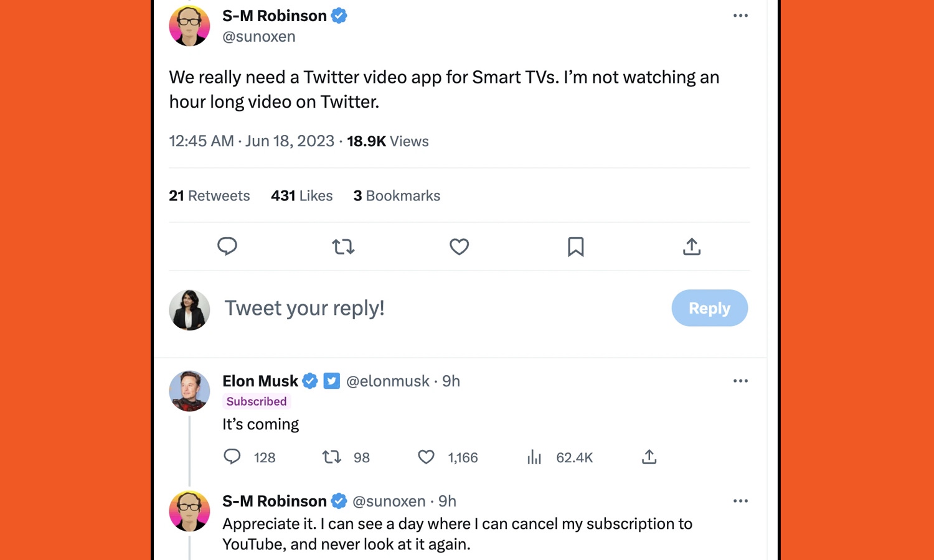Open the reply icon on the main tweet

click(x=227, y=246)
